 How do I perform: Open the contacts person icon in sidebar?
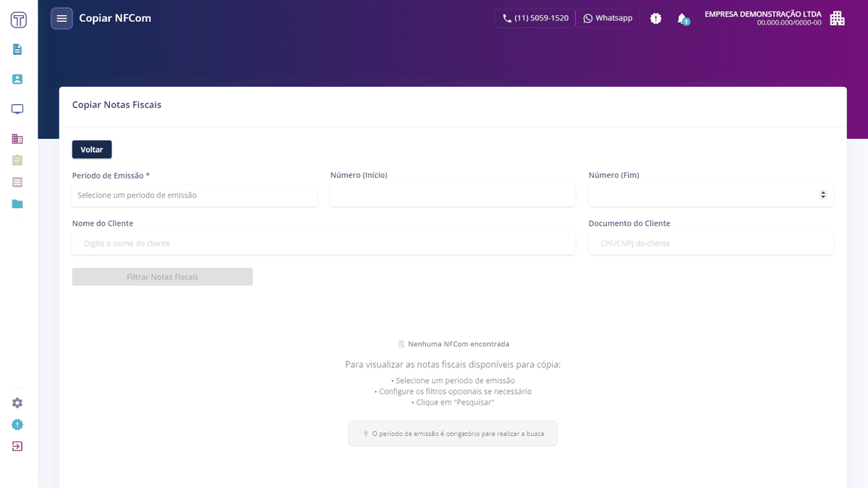17,80
